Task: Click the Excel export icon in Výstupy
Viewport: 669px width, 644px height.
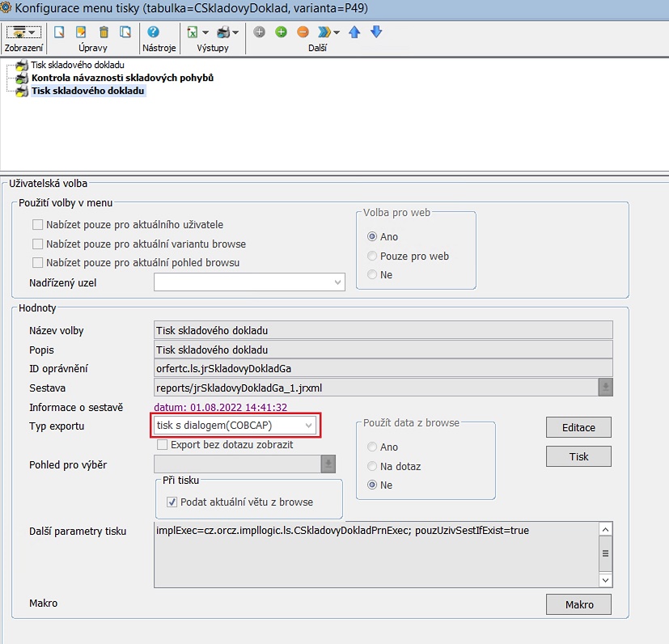Action: point(193,32)
